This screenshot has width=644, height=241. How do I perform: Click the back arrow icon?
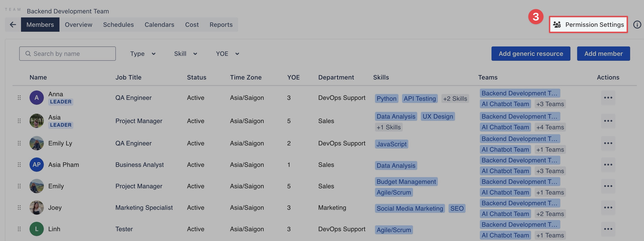pyautogui.click(x=13, y=25)
